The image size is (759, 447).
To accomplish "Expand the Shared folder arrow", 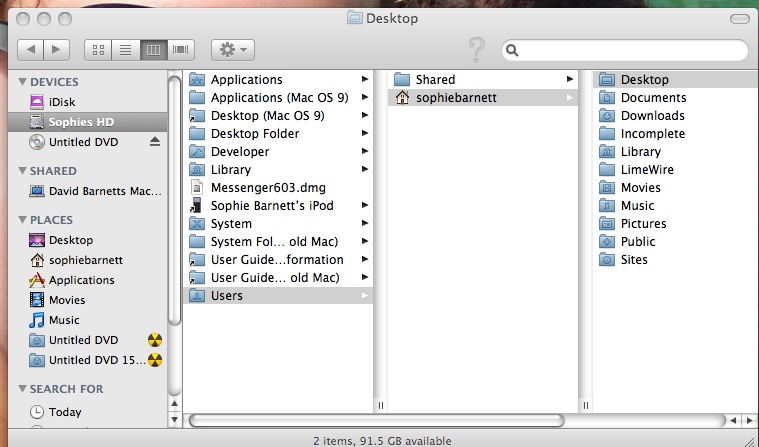I will [570, 79].
